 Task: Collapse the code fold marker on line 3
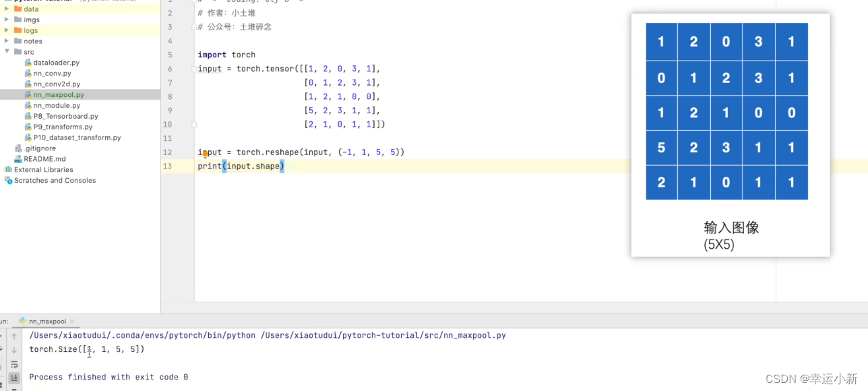[194, 27]
